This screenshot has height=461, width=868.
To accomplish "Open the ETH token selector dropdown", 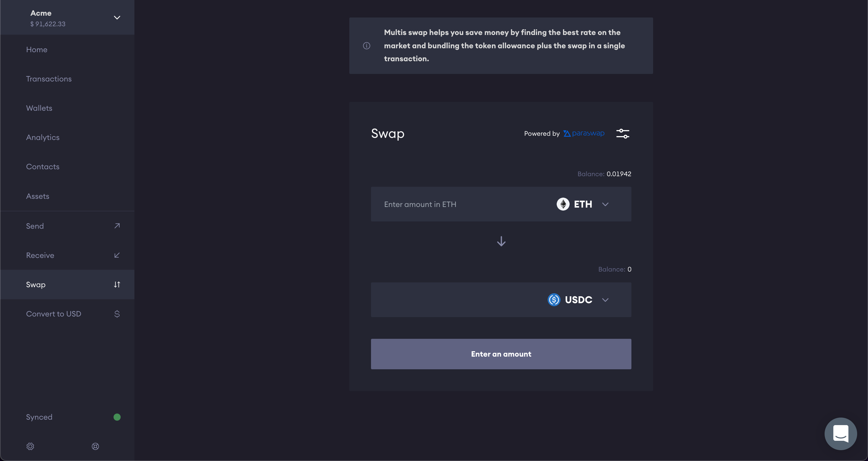I will click(605, 204).
